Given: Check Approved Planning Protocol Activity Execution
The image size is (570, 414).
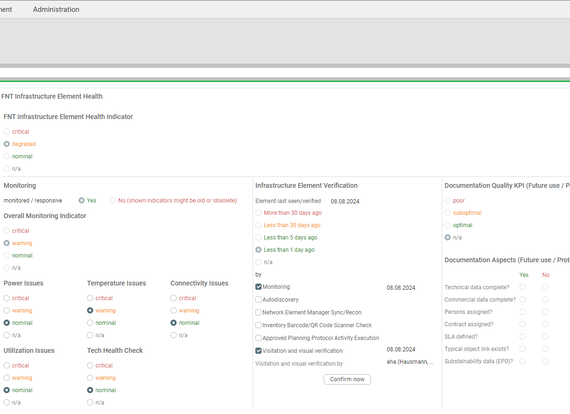Looking at the screenshot, I should tap(258, 338).
